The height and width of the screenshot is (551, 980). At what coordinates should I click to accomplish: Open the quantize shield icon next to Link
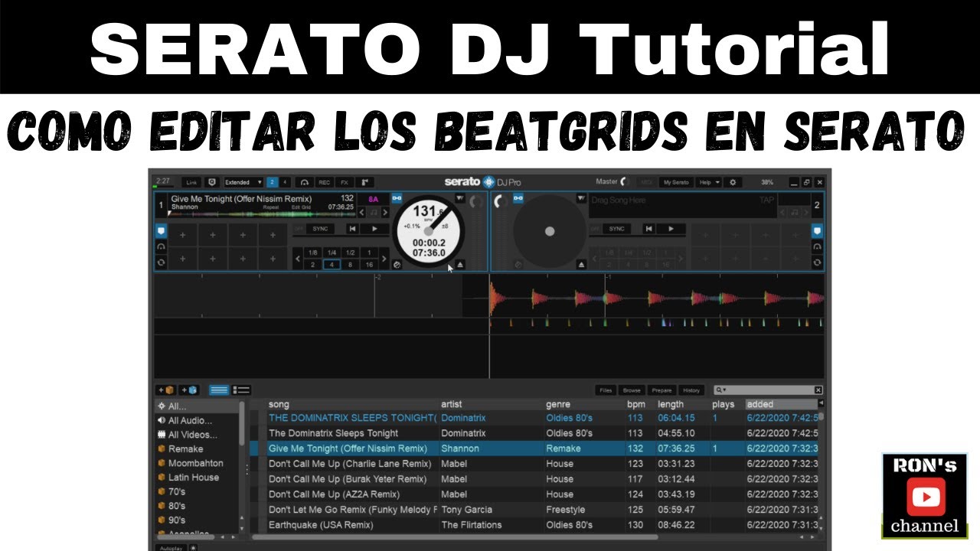point(212,182)
